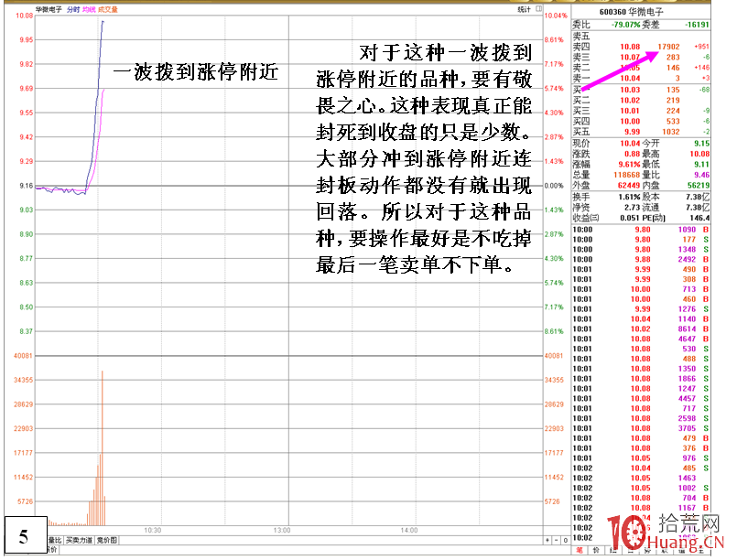Click the 10:01 10.02 8614 B trade
The height and width of the screenshot is (560, 737).
pyautogui.click(x=641, y=329)
